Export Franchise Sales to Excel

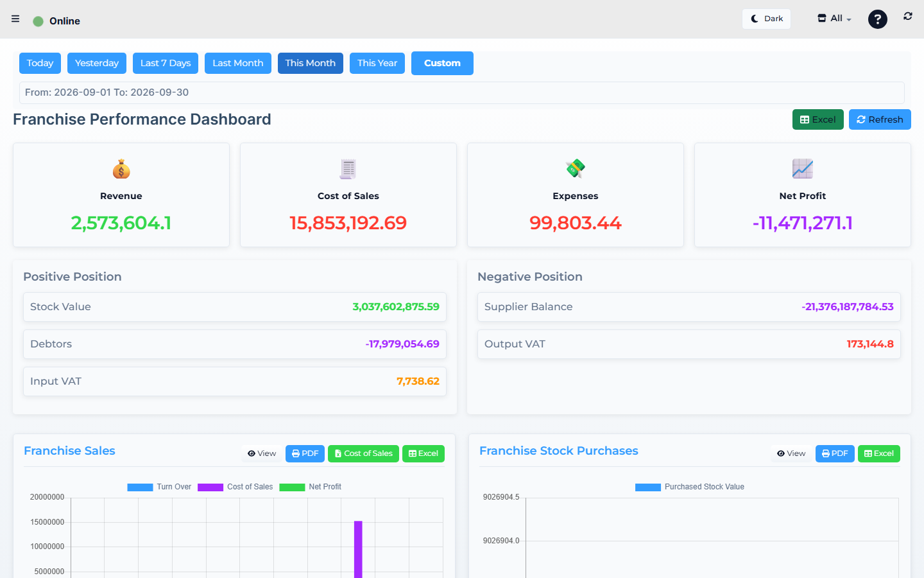pos(424,453)
